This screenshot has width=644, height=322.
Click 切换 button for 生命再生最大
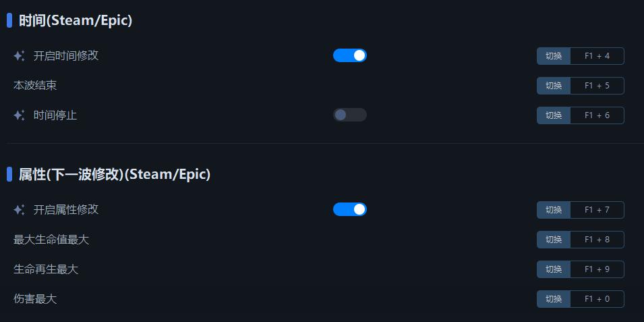point(554,269)
